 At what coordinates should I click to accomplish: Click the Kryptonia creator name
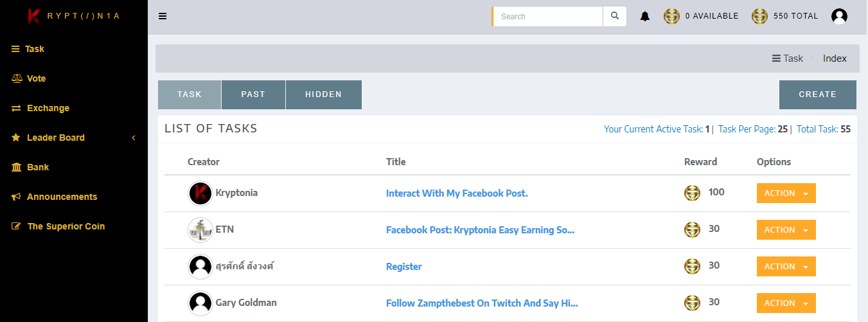pos(236,193)
